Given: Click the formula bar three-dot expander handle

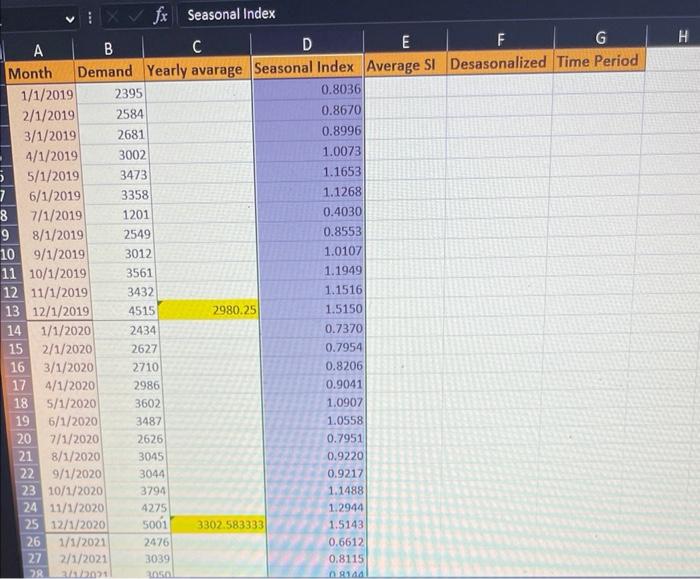Looking at the screenshot, I should tap(90, 18).
